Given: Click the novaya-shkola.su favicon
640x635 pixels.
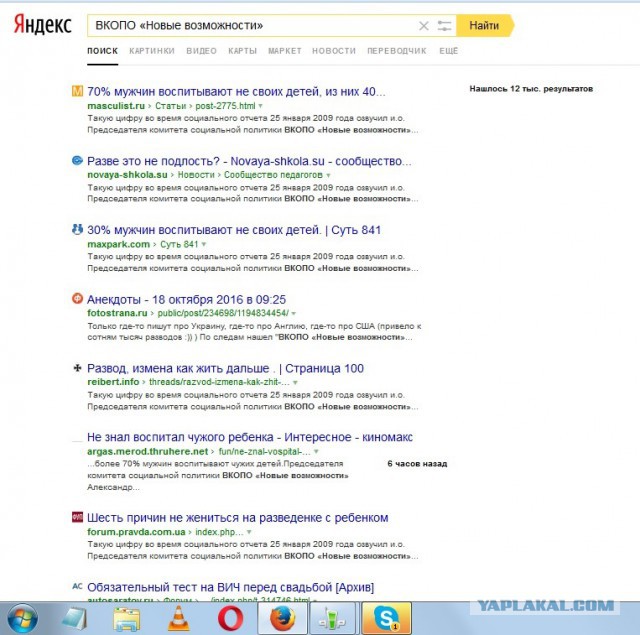Looking at the screenshot, I should pyautogui.click(x=77, y=160).
